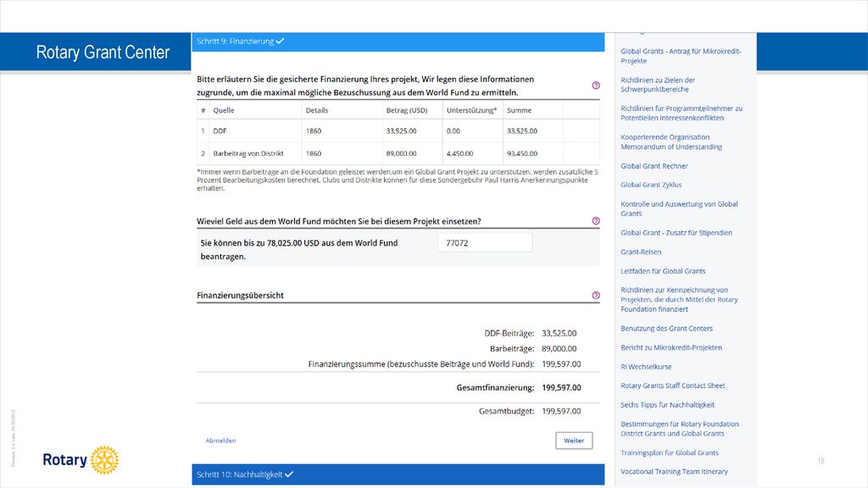This screenshot has width=868, height=488.
Task: Expand Schritt 9: Finanzierung section header
Action: 398,42
